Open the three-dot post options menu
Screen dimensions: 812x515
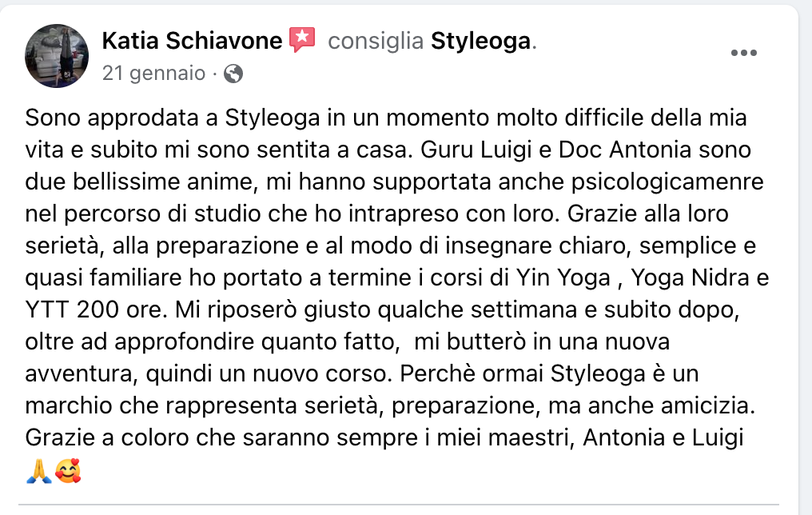coord(743,54)
